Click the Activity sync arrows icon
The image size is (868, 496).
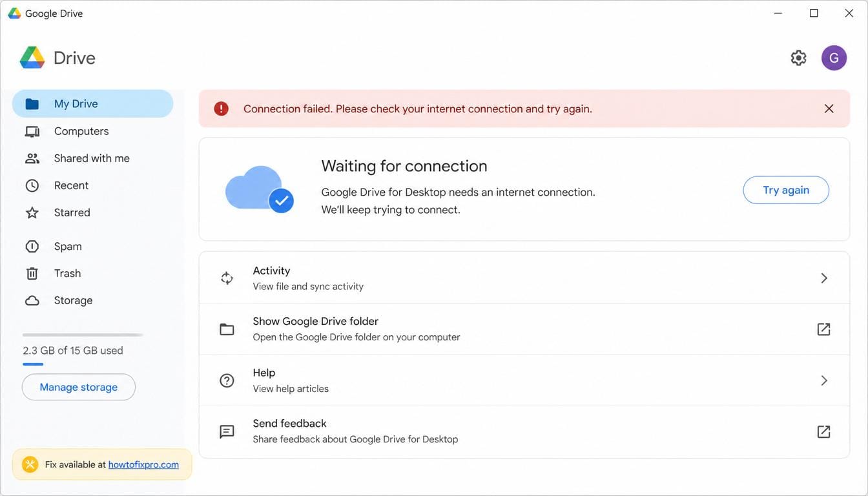(x=227, y=278)
